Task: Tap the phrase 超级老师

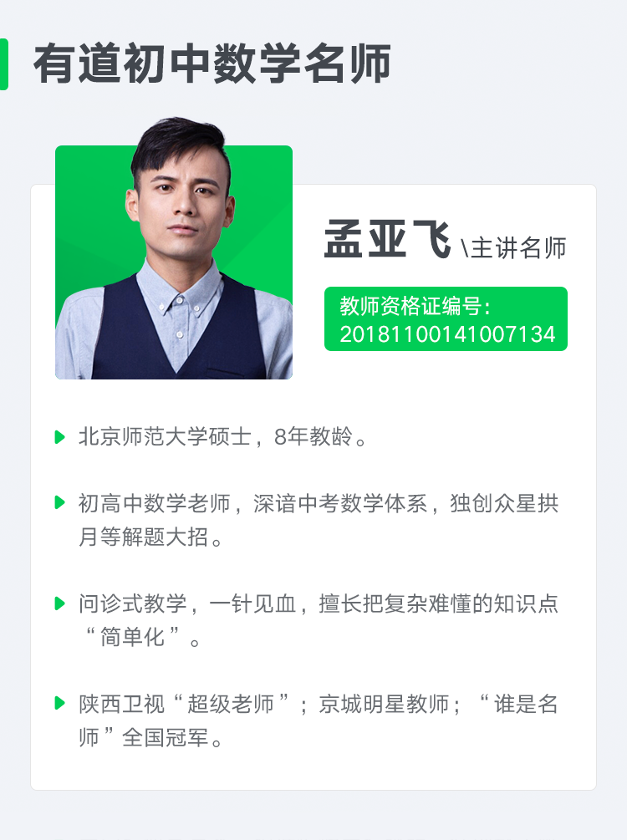Action: click(x=231, y=704)
